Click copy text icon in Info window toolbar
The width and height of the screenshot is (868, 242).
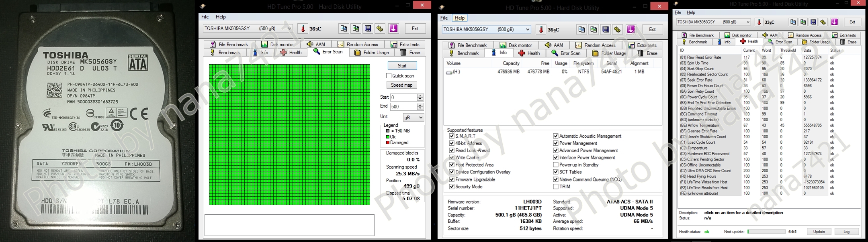pos(581,29)
